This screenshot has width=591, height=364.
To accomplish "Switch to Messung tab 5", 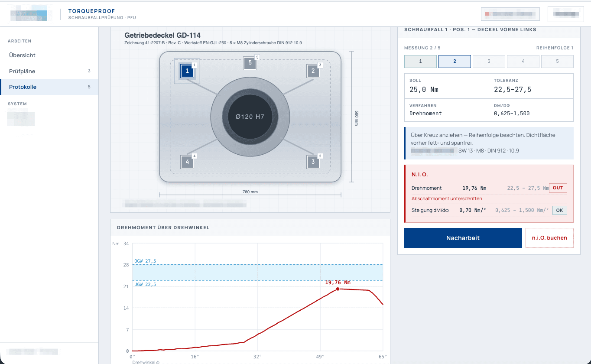I will [x=557, y=62].
